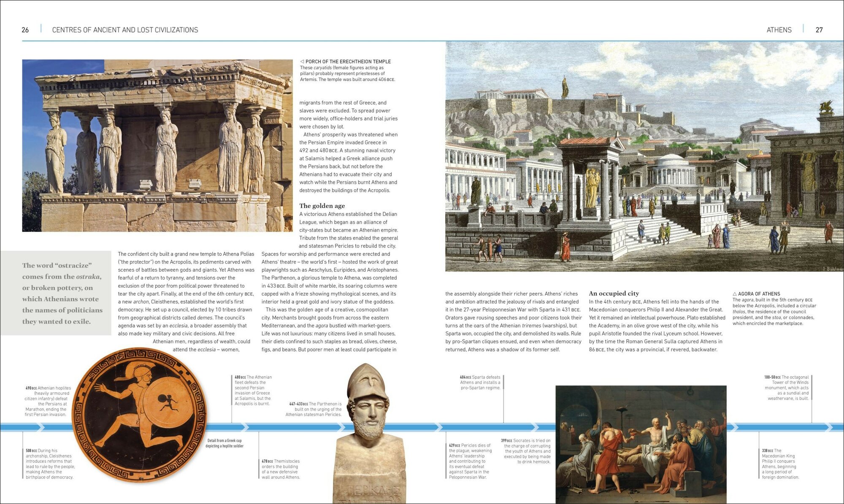The height and width of the screenshot is (504, 844).
Task: Click the 338 BCE Philip II entry
Action: [781, 464]
